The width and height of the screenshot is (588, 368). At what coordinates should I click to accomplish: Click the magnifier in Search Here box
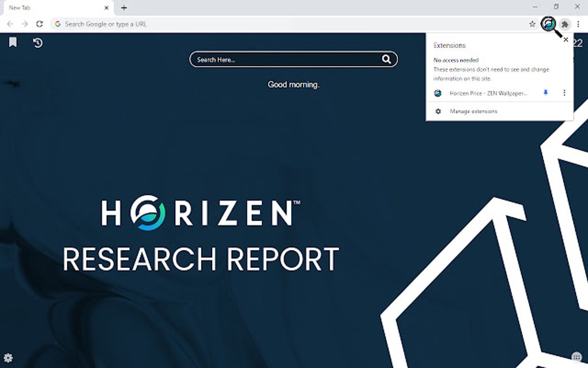pos(386,59)
